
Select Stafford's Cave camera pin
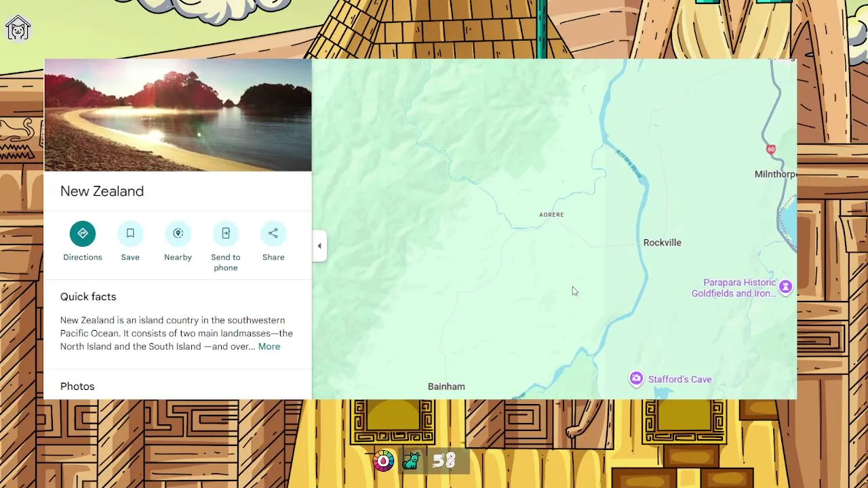pos(636,379)
